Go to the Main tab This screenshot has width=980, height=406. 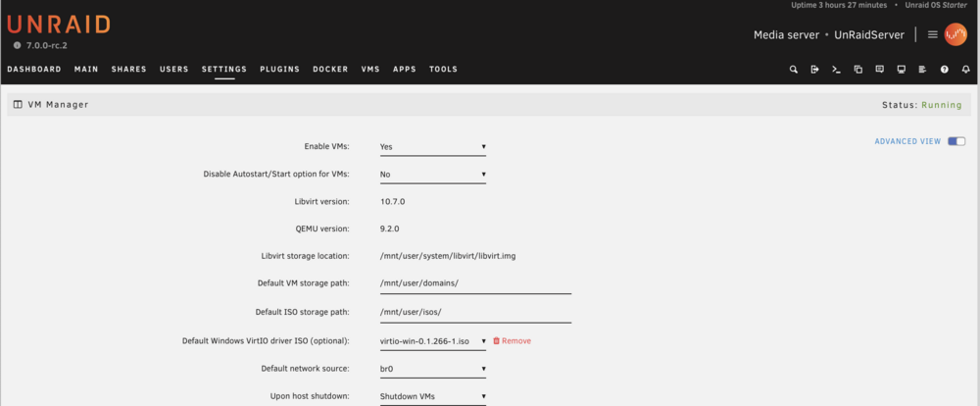pos(86,70)
